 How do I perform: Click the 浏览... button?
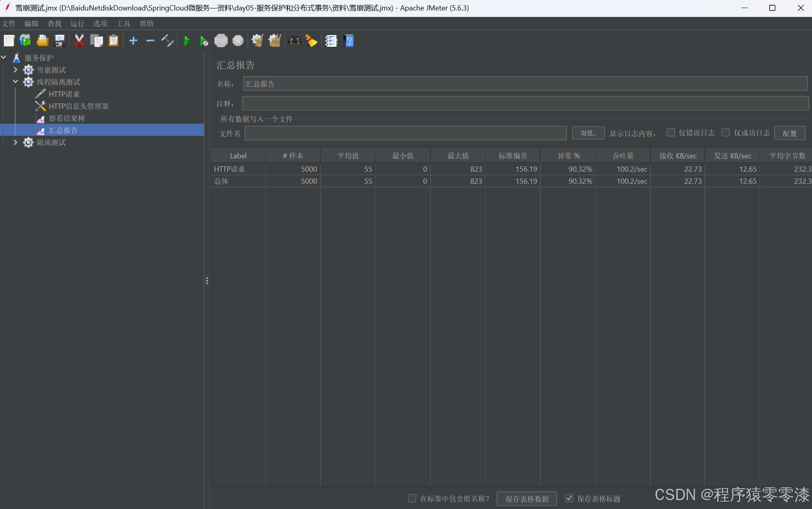coord(588,133)
